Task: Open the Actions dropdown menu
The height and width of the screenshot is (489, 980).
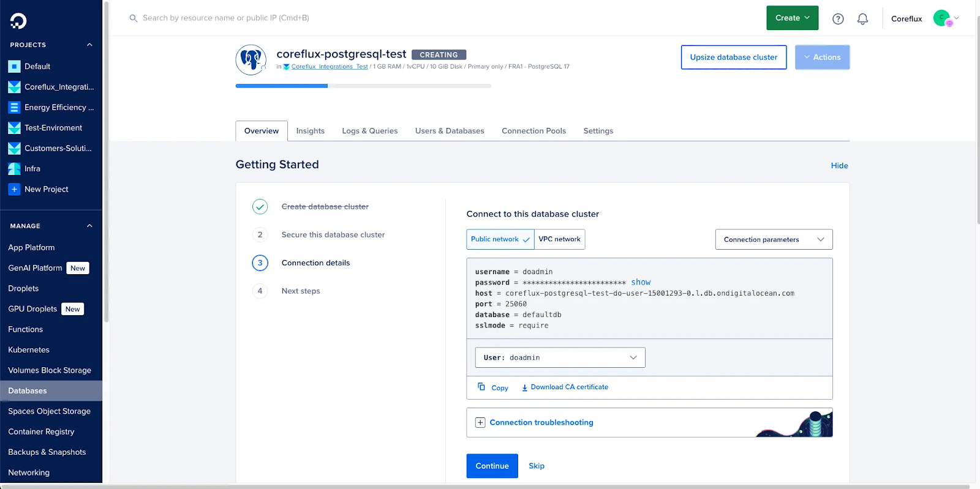Action: tap(822, 57)
